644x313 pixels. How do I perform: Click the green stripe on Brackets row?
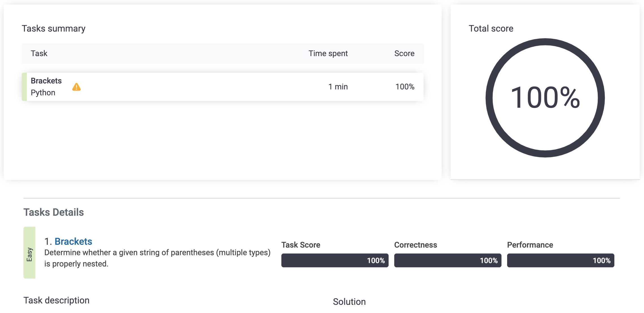click(x=24, y=87)
